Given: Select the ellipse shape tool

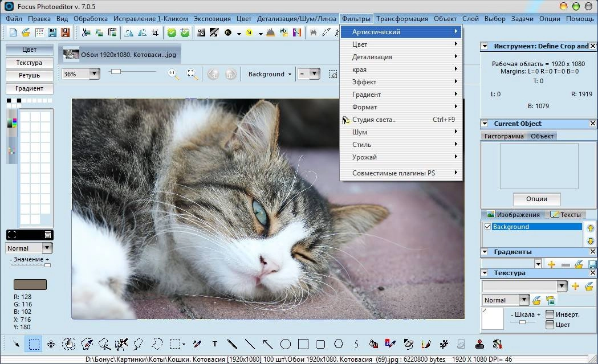Looking at the screenshot, I should 285,344.
